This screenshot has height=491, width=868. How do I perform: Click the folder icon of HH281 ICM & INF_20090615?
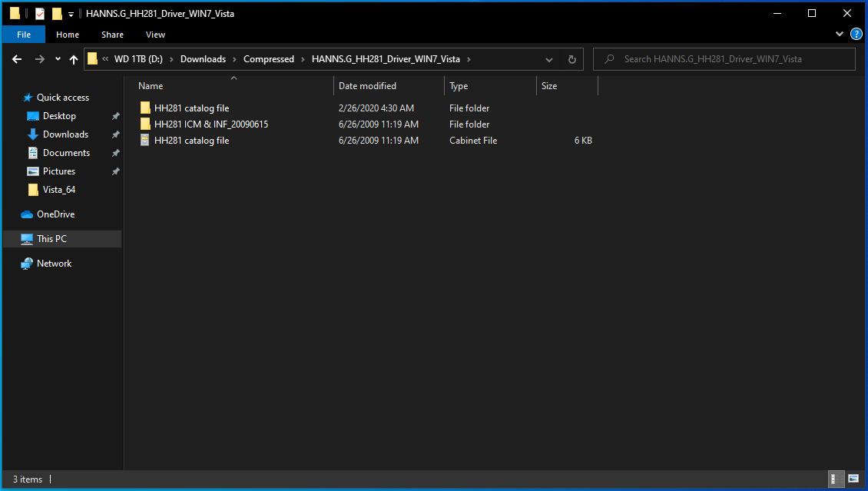point(145,124)
